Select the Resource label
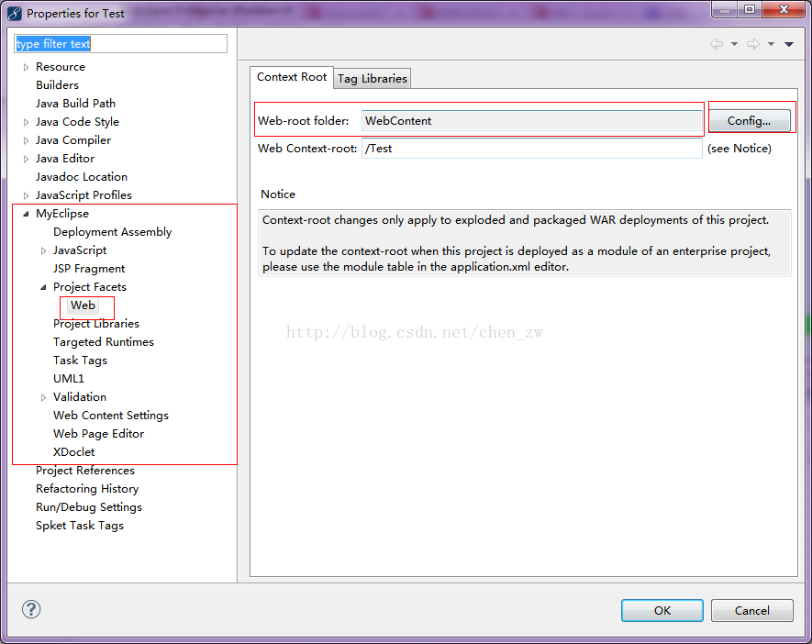This screenshot has width=812, height=644. click(x=60, y=67)
